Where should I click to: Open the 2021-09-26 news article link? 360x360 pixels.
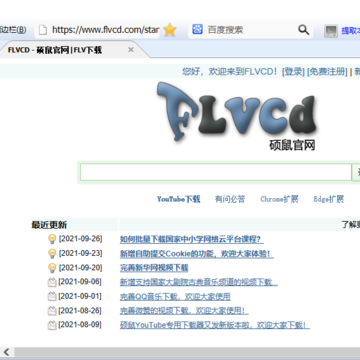[x=192, y=239]
